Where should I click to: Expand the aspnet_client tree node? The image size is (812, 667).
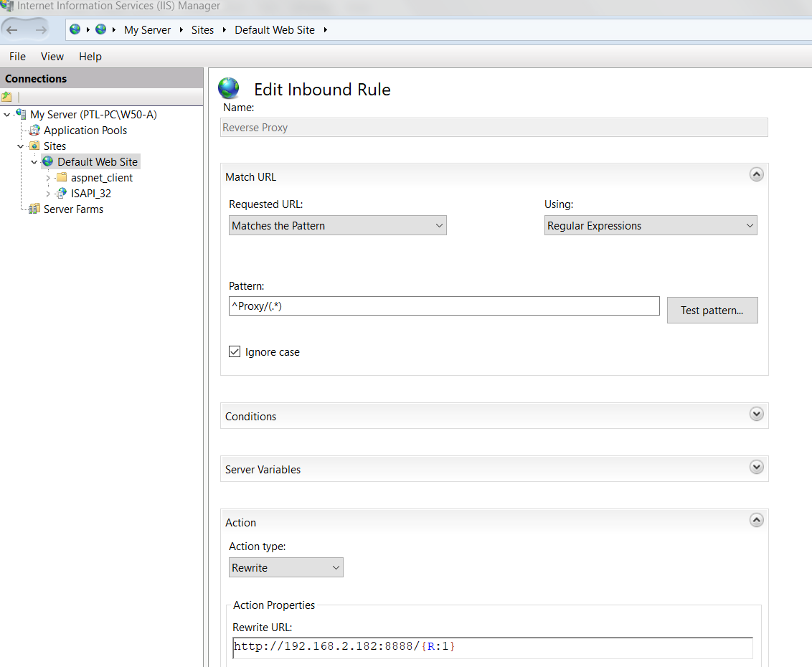47,178
